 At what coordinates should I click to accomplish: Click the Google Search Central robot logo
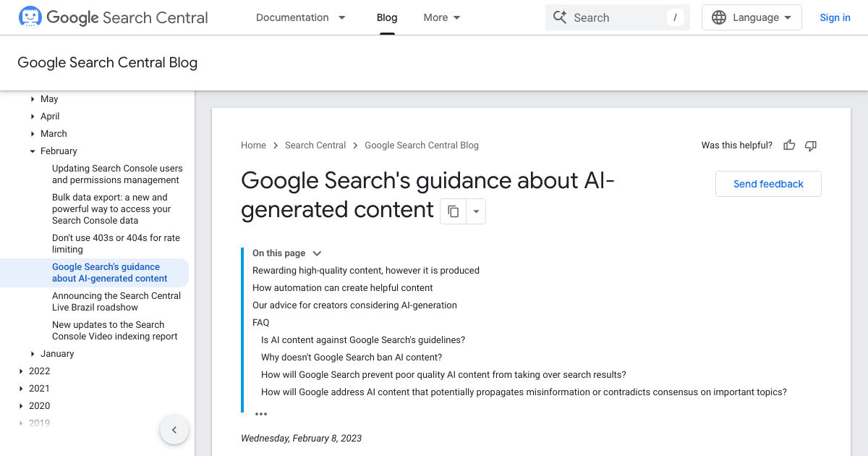pos(30,17)
